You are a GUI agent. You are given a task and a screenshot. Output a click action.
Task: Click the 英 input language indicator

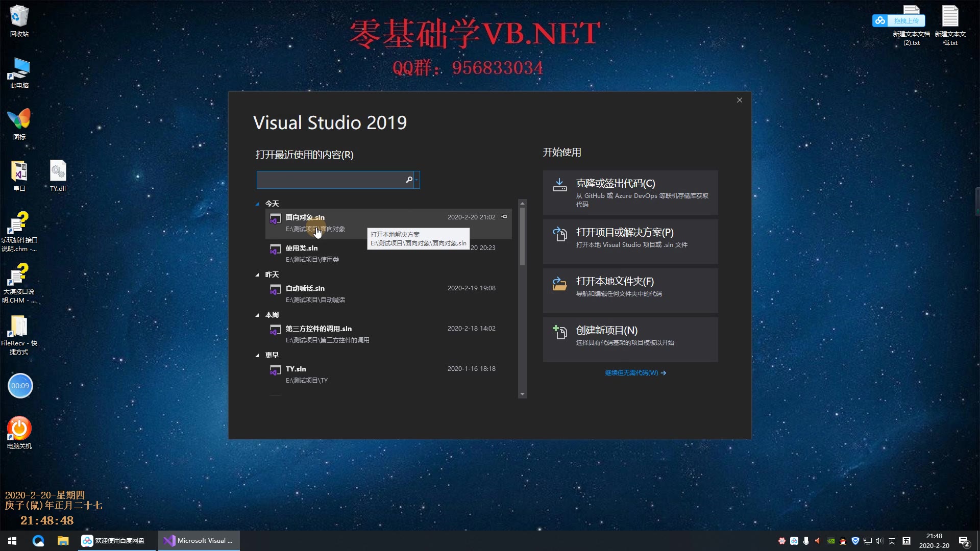(x=892, y=541)
